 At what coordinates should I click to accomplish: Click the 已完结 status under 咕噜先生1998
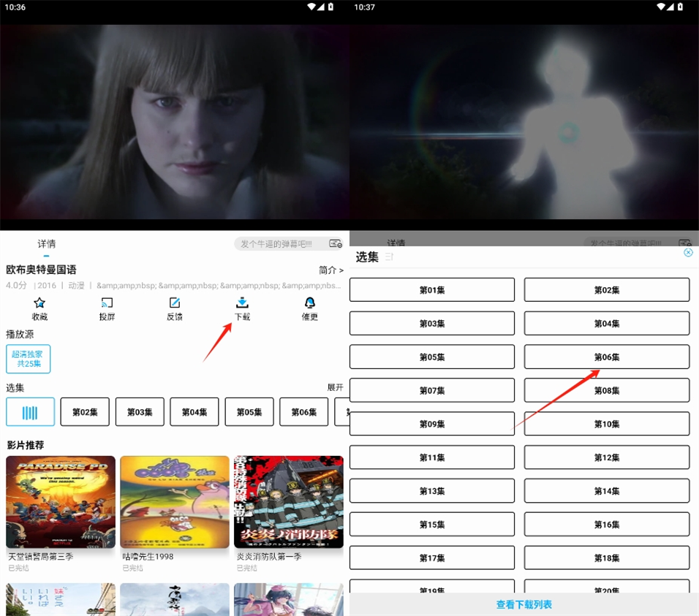(x=132, y=568)
